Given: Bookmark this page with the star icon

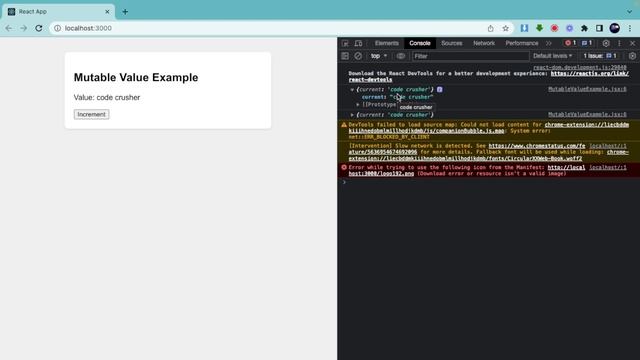Looking at the screenshot, I should click(x=506, y=28).
